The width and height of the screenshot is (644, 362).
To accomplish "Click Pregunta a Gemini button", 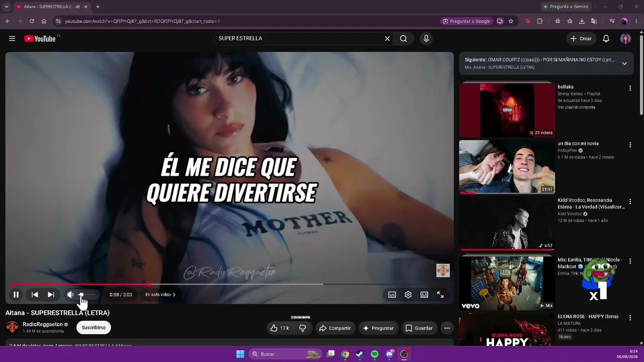I will (566, 7).
